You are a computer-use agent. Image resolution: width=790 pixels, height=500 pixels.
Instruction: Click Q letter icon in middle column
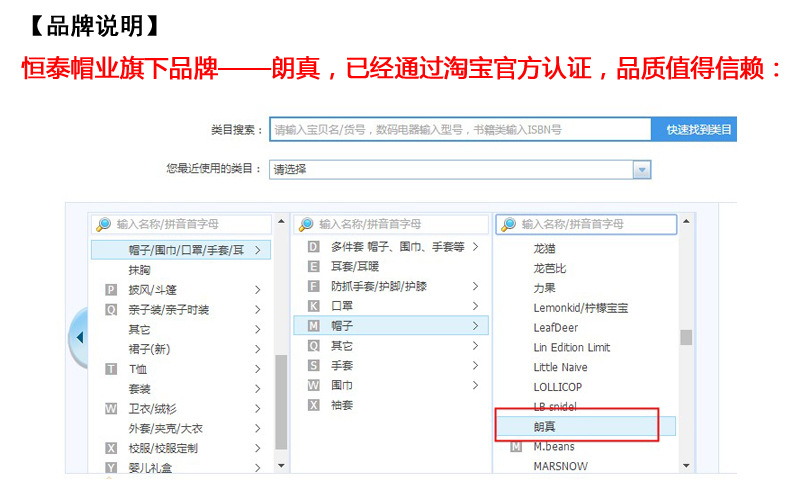(x=313, y=346)
